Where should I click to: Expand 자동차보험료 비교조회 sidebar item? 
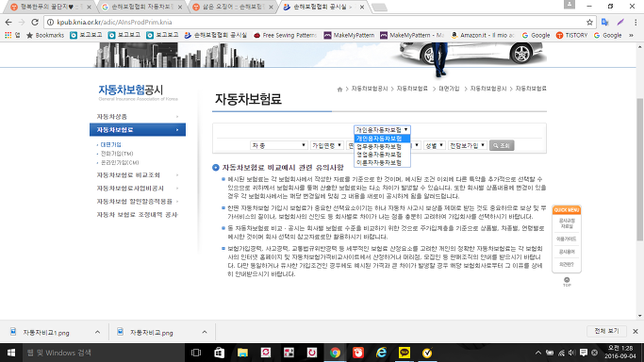(137, 175)
